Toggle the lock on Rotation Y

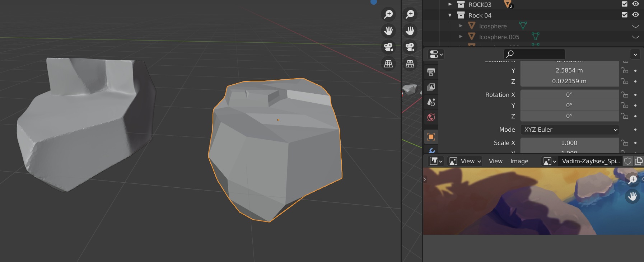click(625, 105)
